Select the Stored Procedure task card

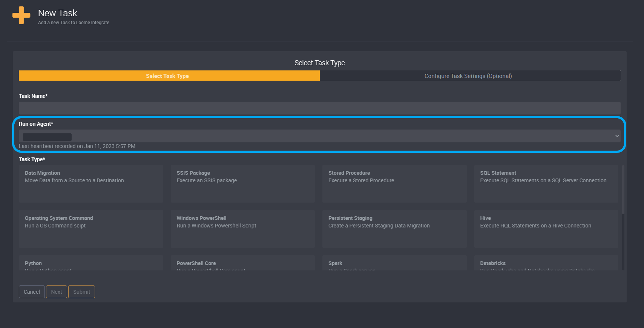(394, 184)
